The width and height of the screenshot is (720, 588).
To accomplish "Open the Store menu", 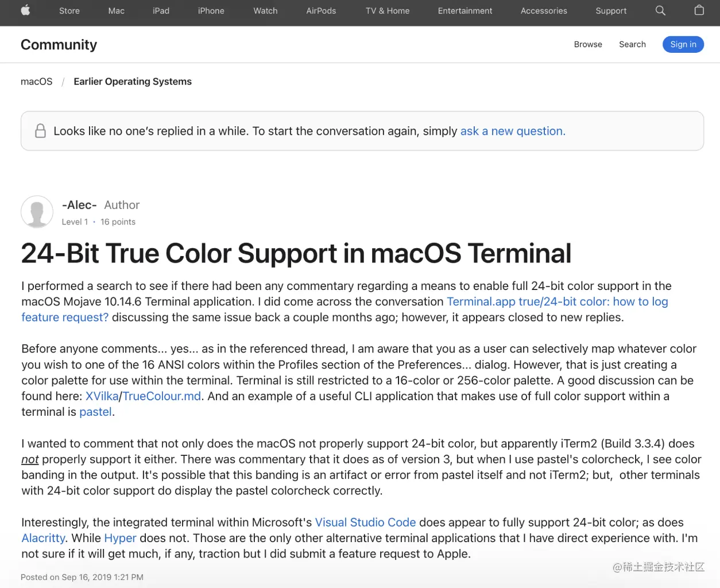I will pyautogui.click(x=69, y=11).
